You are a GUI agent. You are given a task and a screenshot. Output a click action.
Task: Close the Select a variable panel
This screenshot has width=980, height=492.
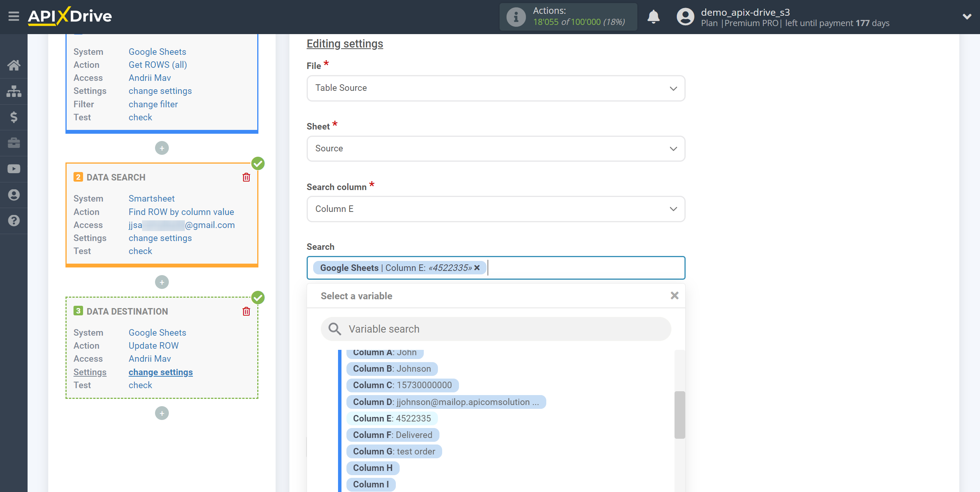675,295
